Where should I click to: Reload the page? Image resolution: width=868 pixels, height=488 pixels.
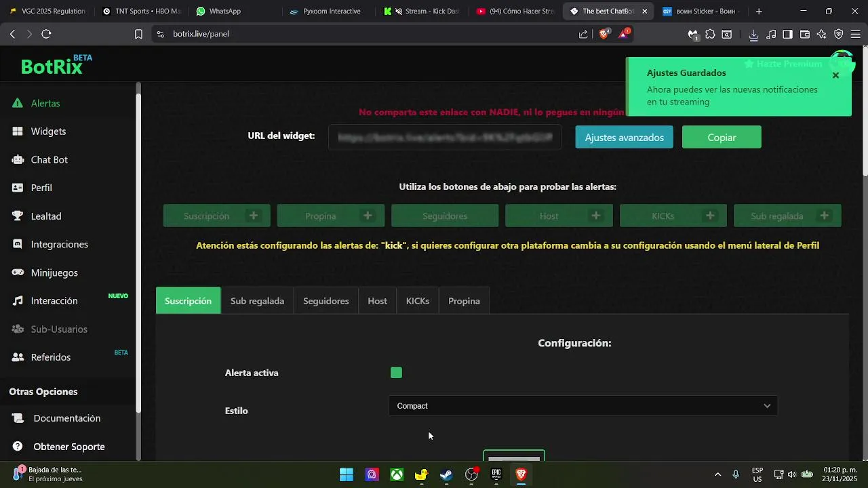click(x=46, y=34)
